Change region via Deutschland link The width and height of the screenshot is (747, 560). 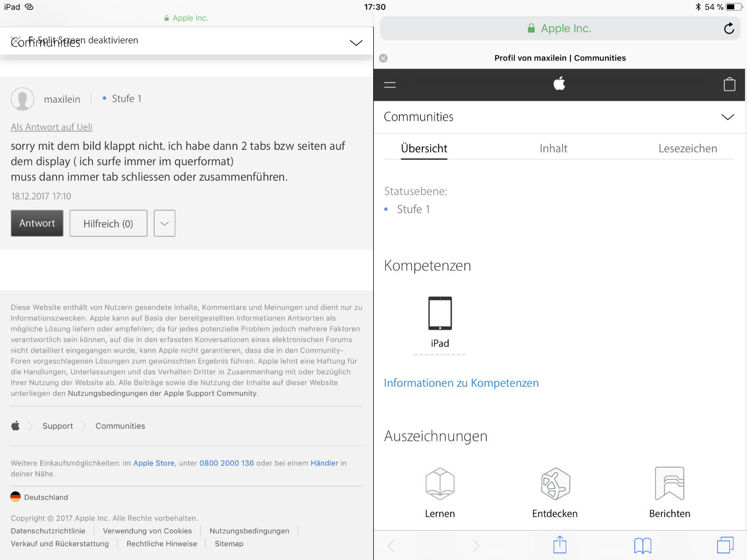point(46,497)
